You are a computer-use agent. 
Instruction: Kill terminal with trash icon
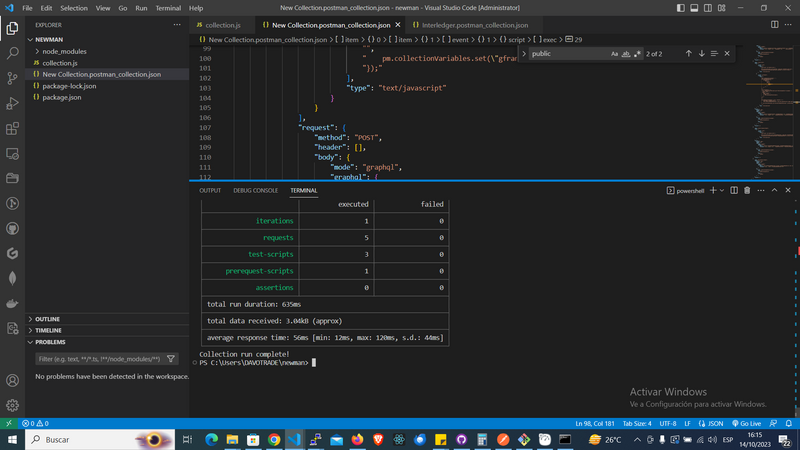pos(747,190)
